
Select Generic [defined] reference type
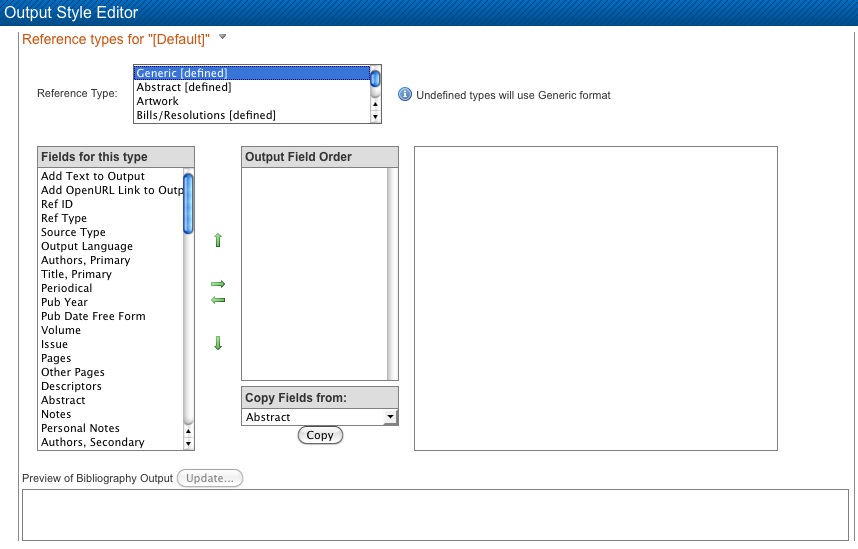[251, 73]
